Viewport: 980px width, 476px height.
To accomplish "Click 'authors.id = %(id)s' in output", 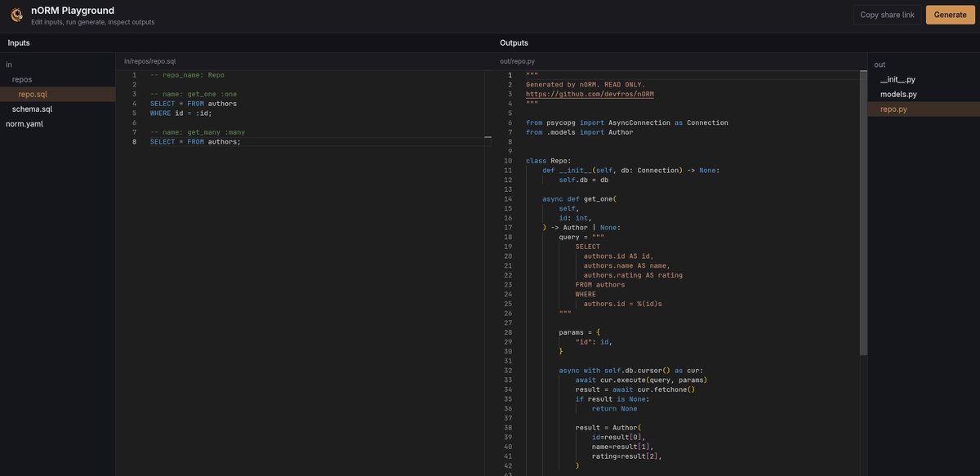I will tap(622, 303).
